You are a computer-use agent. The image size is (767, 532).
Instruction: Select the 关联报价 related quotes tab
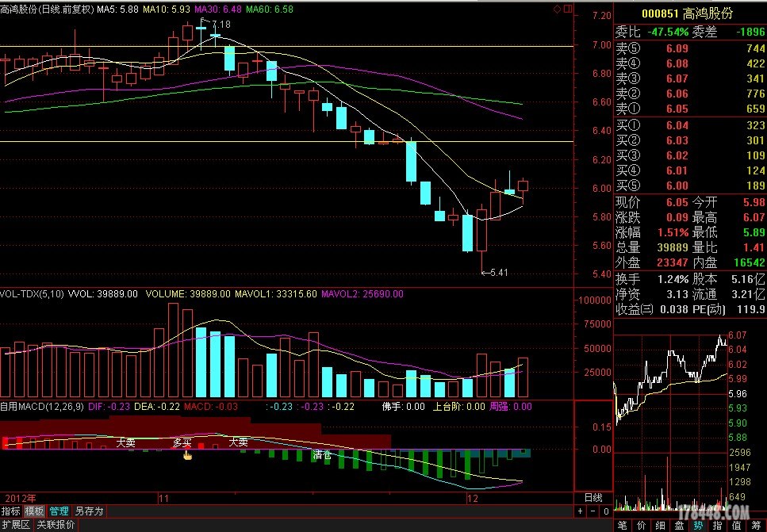[x=56, y=525]
